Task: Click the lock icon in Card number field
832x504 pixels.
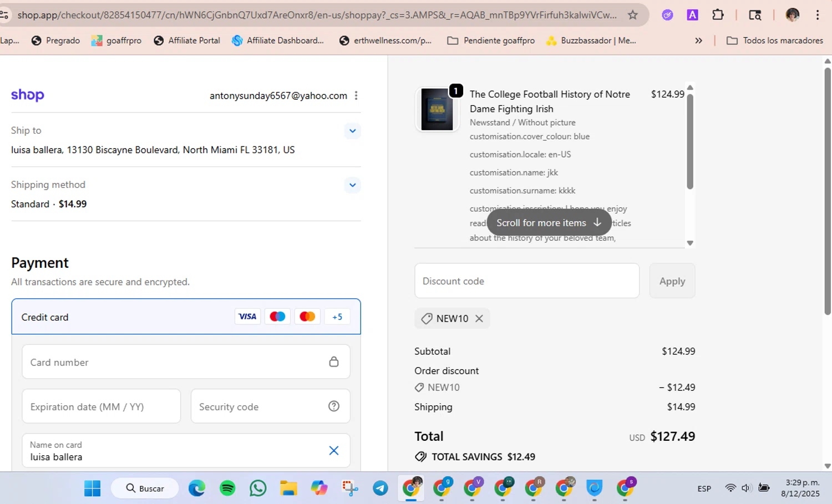Action: tap(334, 362)
